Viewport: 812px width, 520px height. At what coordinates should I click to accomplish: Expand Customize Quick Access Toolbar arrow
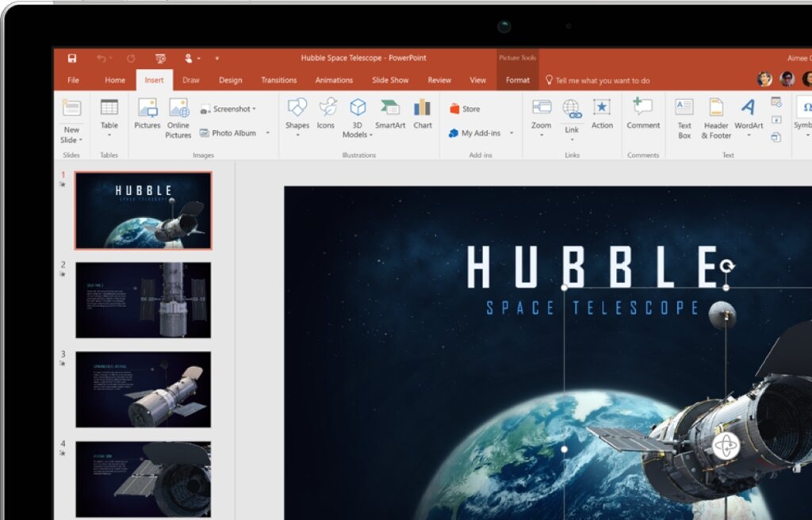[x=217, y=58]
